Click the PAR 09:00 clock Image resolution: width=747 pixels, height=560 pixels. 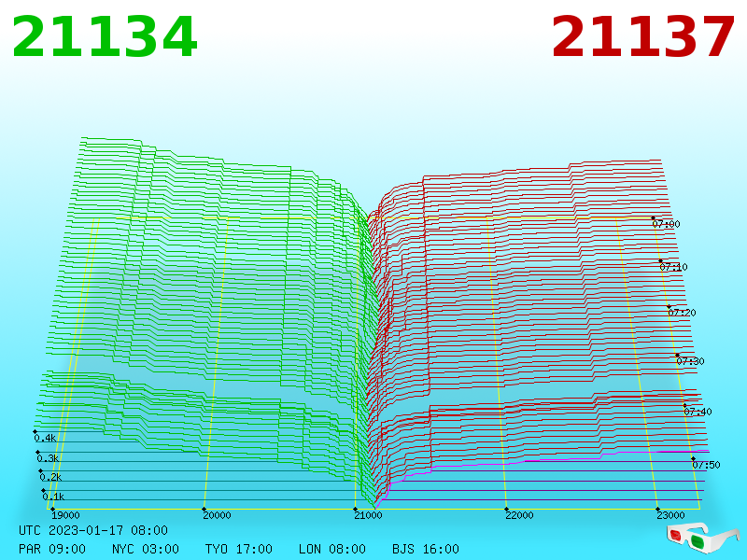coord(52,549)
